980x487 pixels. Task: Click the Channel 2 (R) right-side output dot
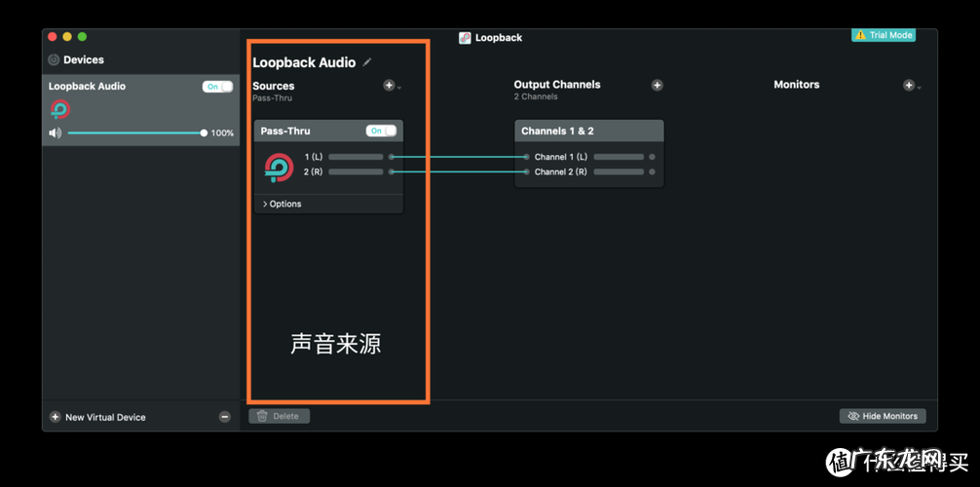click(x=652, y=171)
